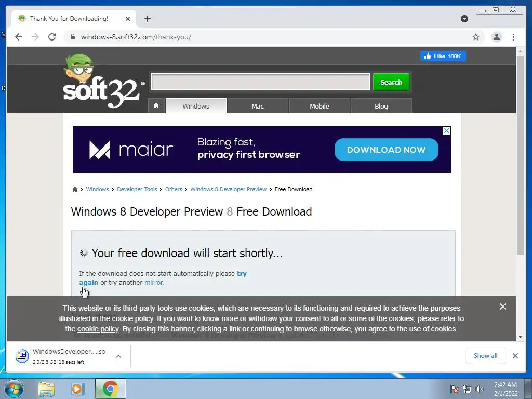Image resolution: width=532 pixels, height=399 pixels.
Task: Click the address bar URL
Action: pos(136,37)
